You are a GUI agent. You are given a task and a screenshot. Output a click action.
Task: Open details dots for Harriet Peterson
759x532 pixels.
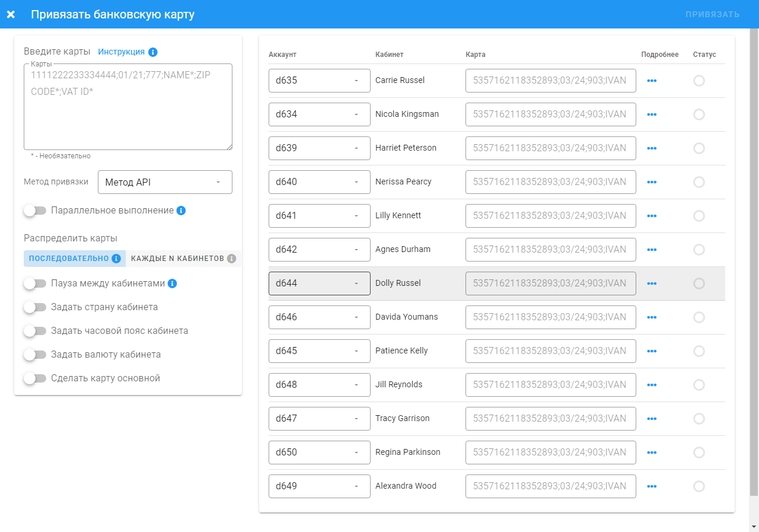(x=652, y=148)
